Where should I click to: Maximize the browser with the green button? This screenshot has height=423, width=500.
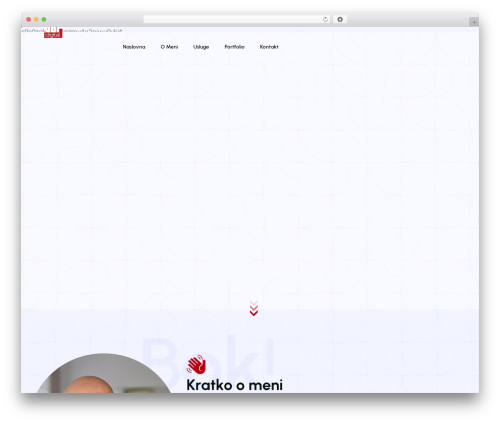pos(44,19)
